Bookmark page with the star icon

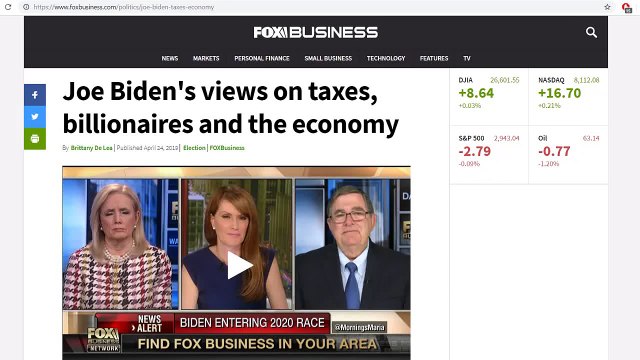click(607, 7)
